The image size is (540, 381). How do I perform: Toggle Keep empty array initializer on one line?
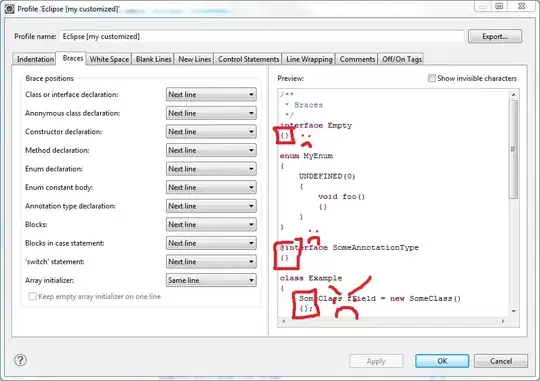(32, 296)
